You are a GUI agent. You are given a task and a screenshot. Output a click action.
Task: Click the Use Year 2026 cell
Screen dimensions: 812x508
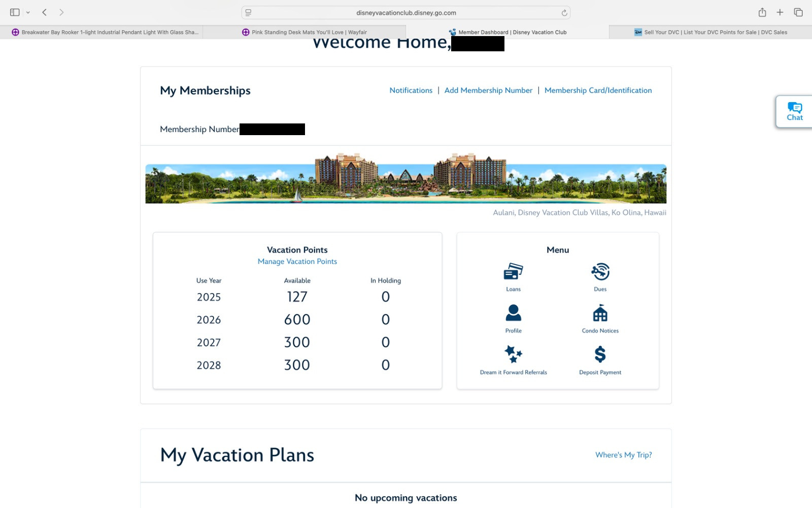pos(209,320)
